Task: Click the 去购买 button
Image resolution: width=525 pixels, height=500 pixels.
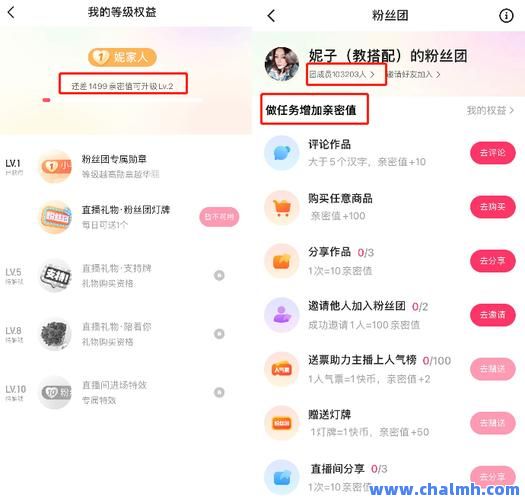Action: pos(493,207)
